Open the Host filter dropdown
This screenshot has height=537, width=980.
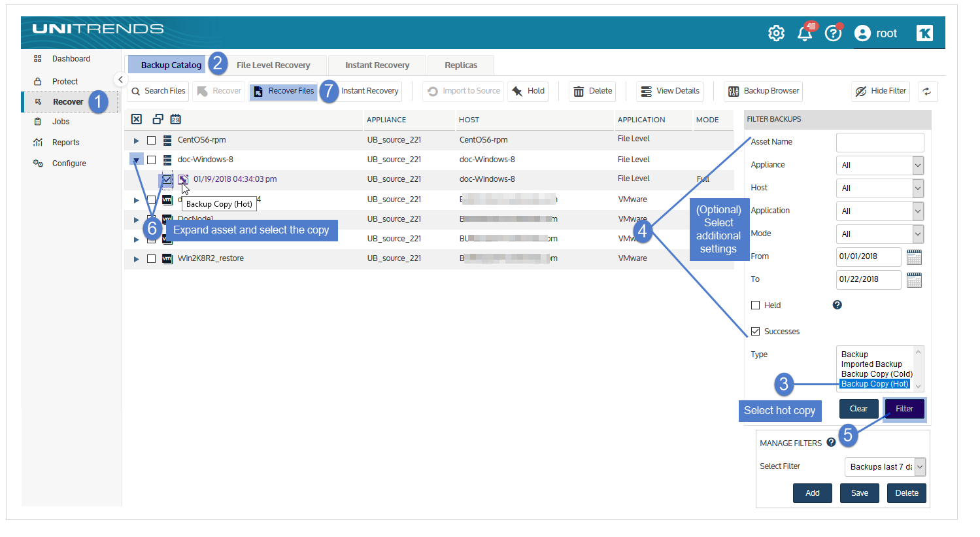pos(880,188)
